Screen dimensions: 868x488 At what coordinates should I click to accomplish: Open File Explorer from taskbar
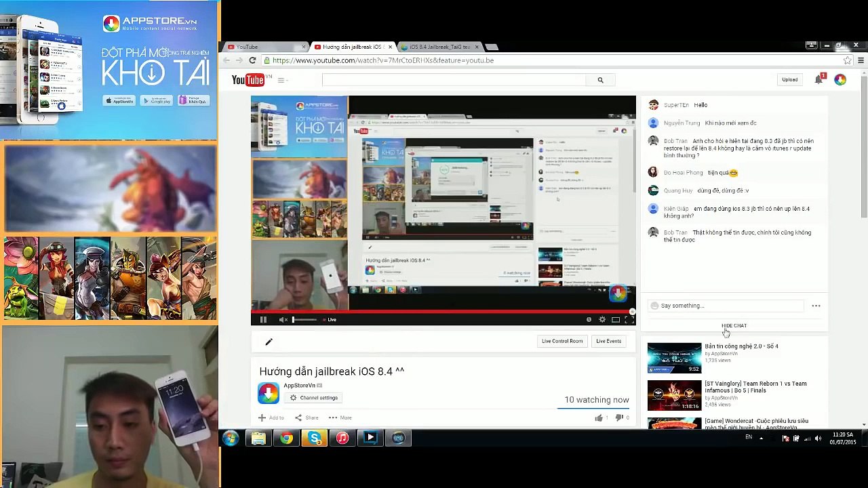258,439
